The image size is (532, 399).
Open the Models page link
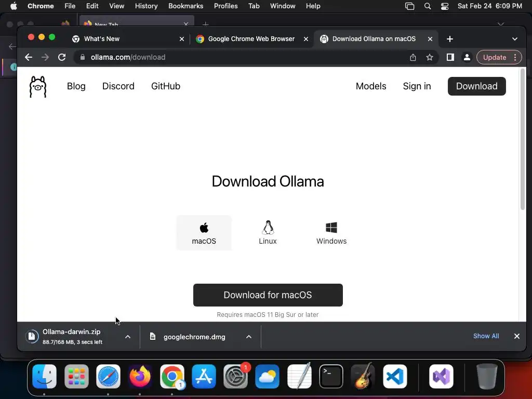pyautogui.click(x=371, y=86)
